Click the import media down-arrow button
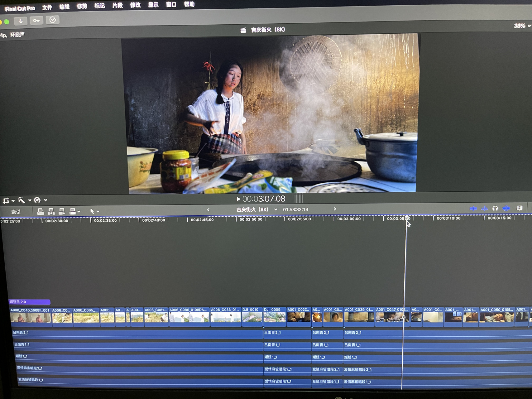 [x=21, y=21]
